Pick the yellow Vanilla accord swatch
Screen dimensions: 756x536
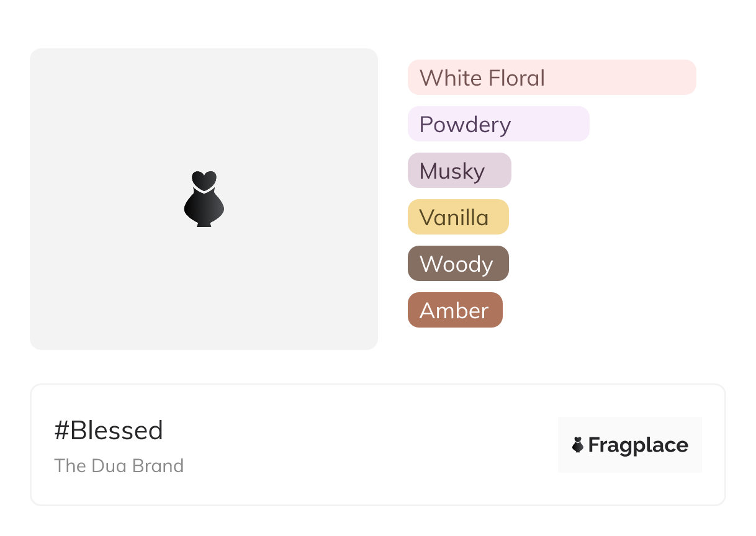pyautogui.click(x=457, y=217)
